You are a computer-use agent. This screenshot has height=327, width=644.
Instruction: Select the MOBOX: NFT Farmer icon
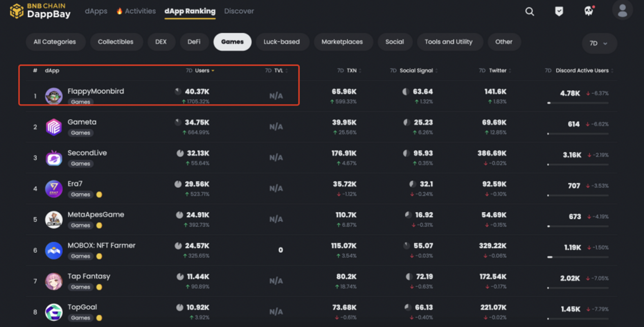pyautogui.click(x=54, y=250)
